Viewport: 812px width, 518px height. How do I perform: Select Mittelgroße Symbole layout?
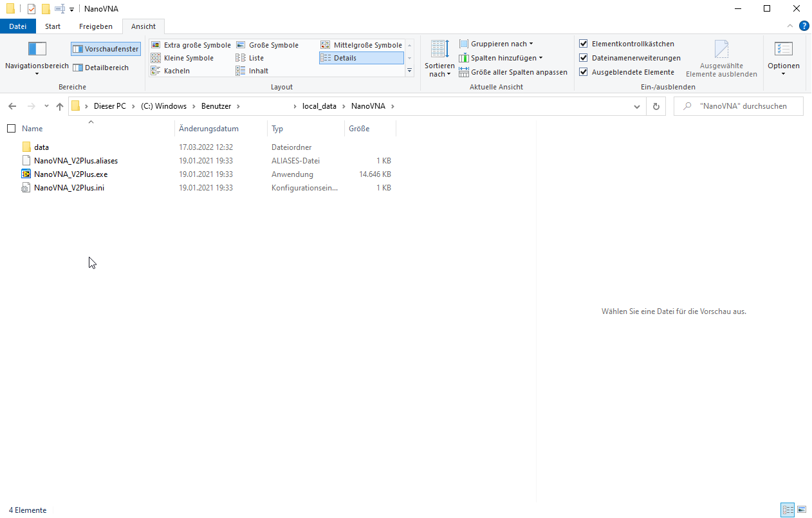tap(362, 45)
